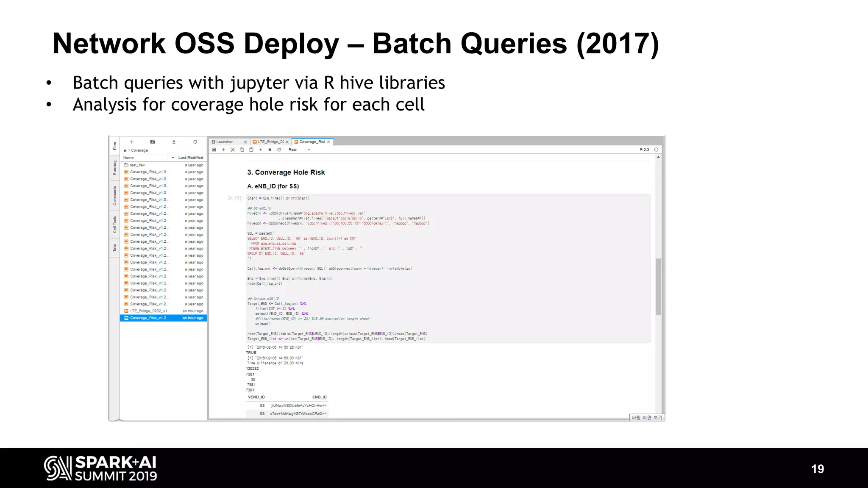Create a new folder in file browser
Viewport: 868px width, 488px height.
[153, 142]
